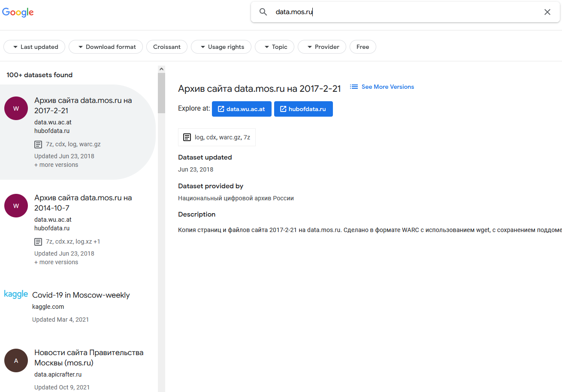Open the Download format filter dropdown

[x=106, y=47]
